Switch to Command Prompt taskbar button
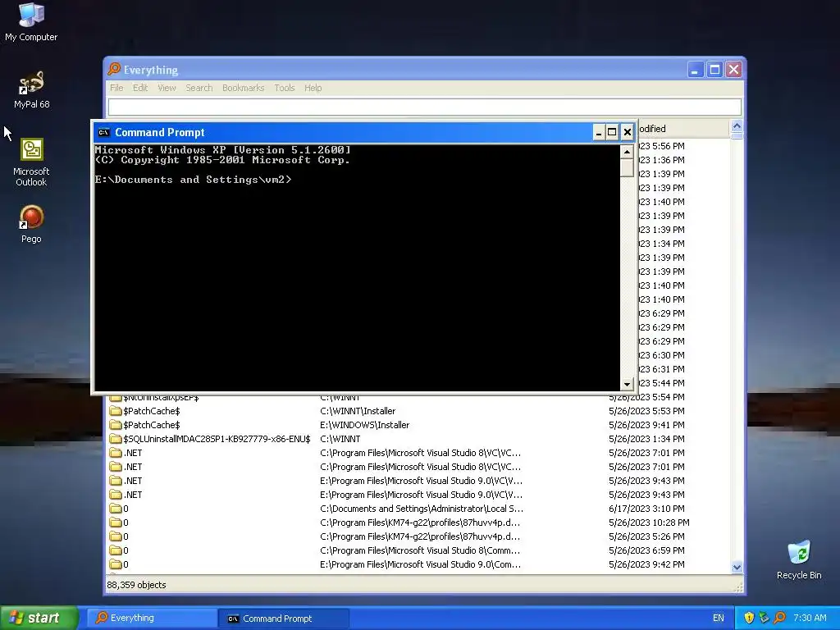 (x=284, y=619)
